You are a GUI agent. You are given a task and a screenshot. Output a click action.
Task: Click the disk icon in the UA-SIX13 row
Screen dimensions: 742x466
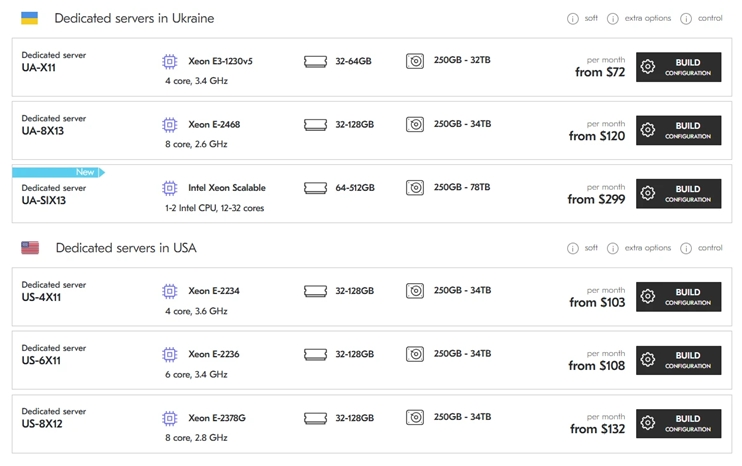[415, 188]
